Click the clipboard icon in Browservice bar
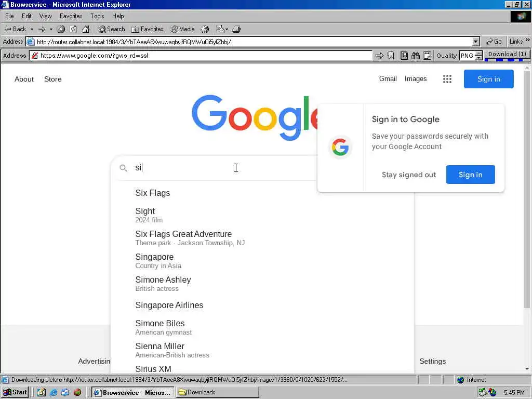Screen dimensions: 532x399 (x=427, y=56)
